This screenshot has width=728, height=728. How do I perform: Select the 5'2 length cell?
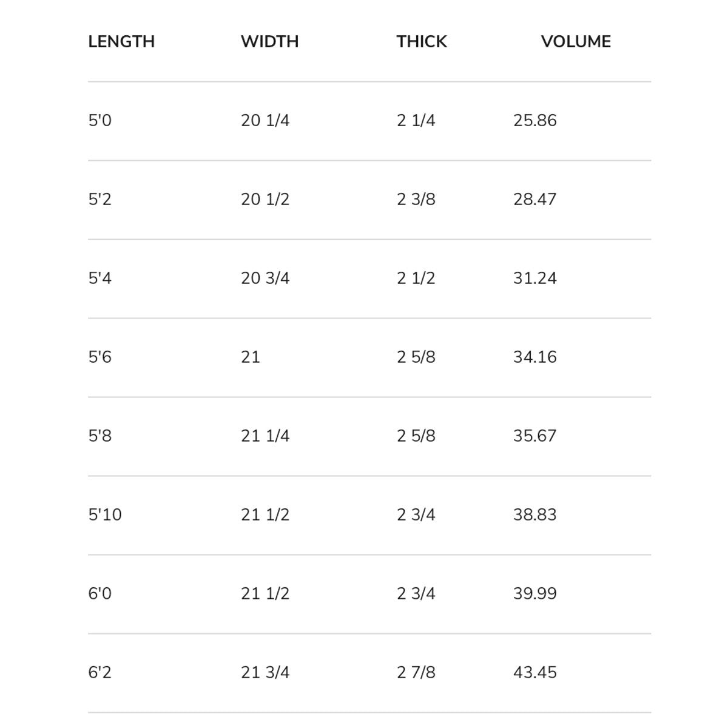click(x=100, y=199)
